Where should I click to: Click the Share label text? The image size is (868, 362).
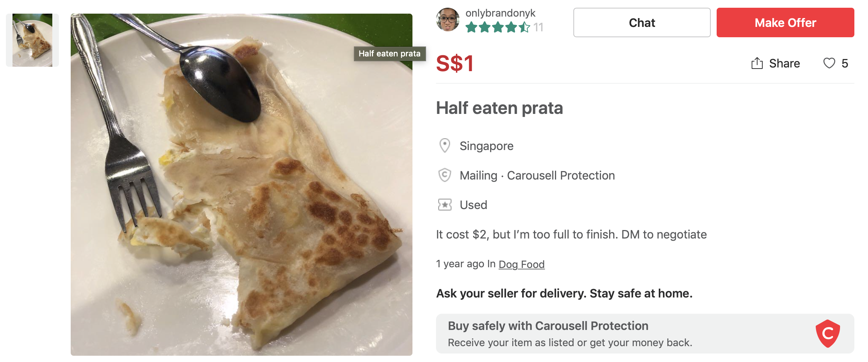coord(784,63)
